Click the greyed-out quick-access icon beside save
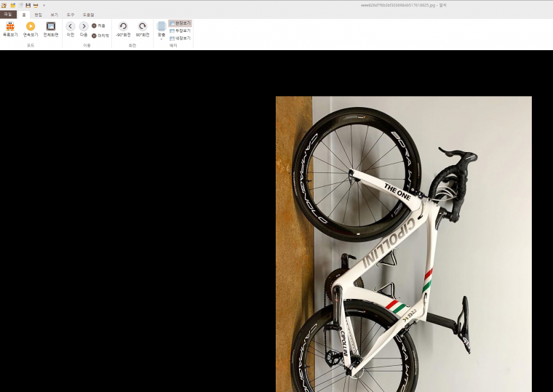This screenshot has height=392, width=553. (21, 5)
